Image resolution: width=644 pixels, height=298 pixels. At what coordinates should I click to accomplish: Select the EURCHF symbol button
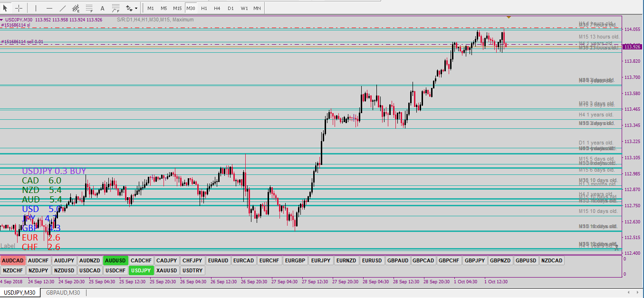tap(269, 260)
